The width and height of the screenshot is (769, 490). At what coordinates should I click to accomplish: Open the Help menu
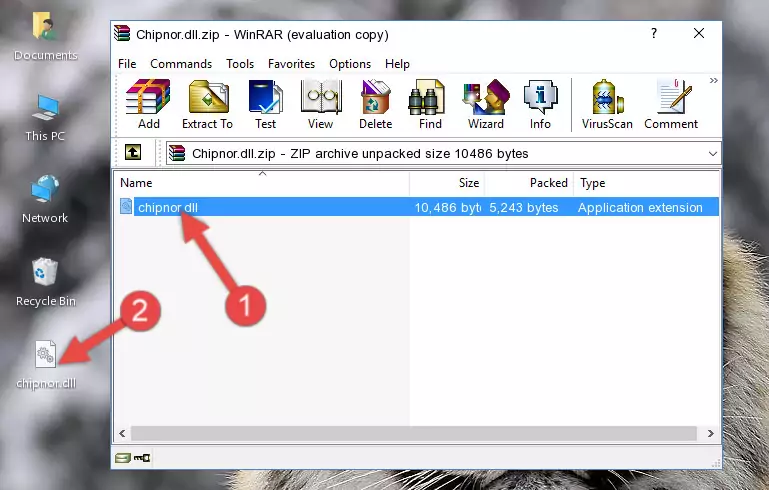pos(397,64)
